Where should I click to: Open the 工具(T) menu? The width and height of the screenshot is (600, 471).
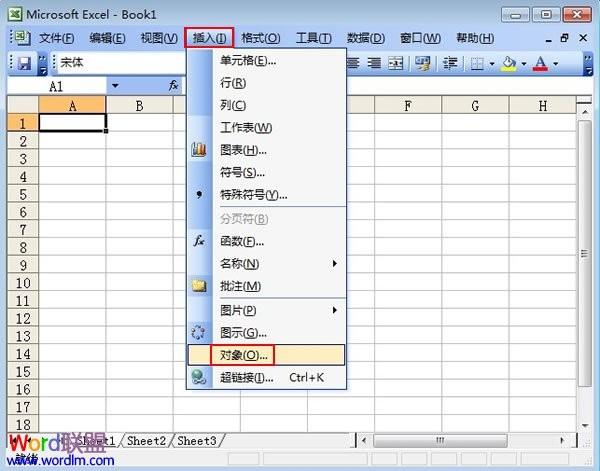pyautogui.click(x=314, y=38)
